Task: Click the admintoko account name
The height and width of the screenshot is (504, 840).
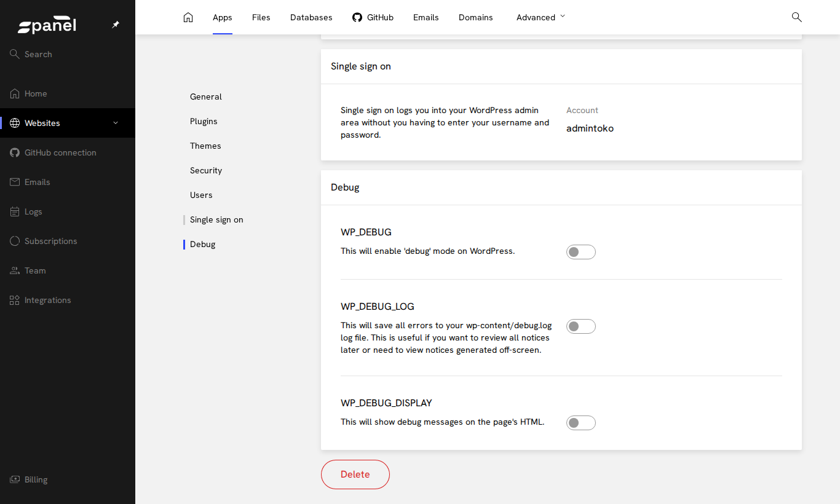Action: click(x=590, y=128)
